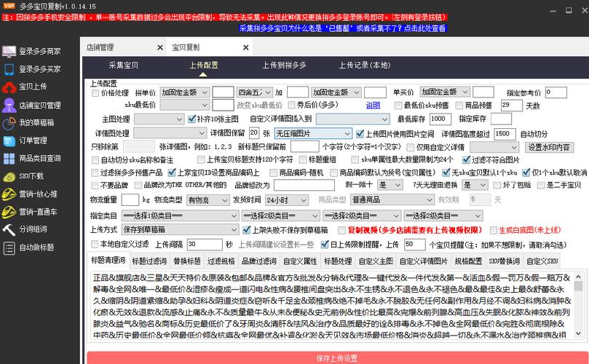This screenshot has height=364, width=589.
Task: Open 拼单价 加固定金额 dropdown
Action: click(x=184, y=92)
